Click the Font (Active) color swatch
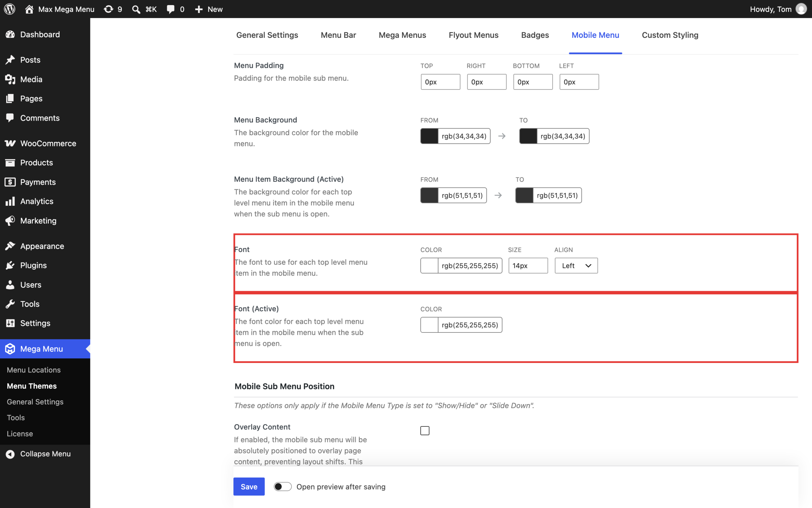The image size is (812, 508). click(x=429, y=325)
